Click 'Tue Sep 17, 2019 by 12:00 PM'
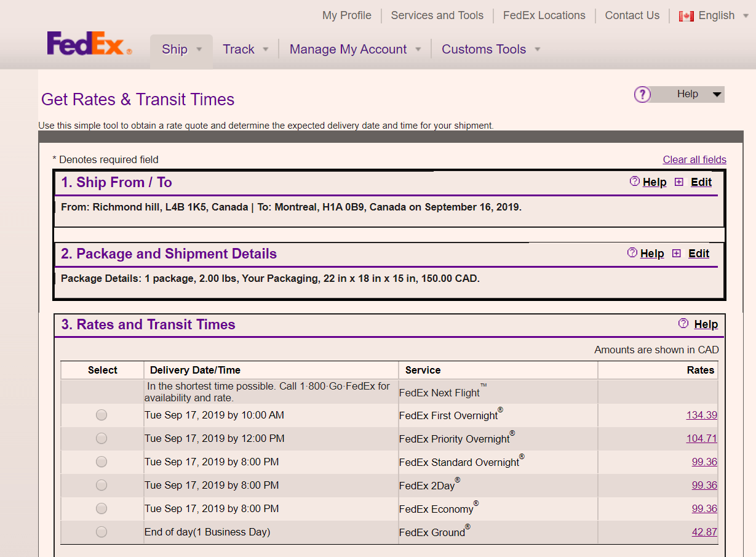The image size is (756, 557). point(214,438)
